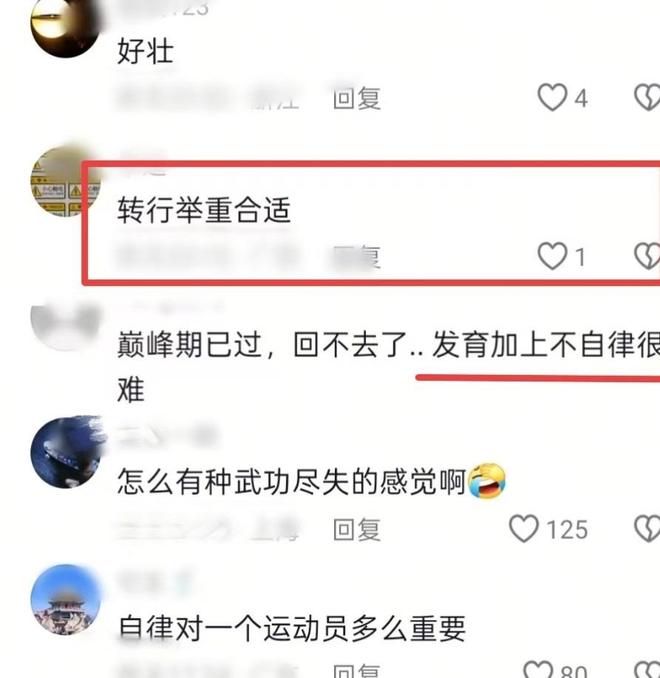Like the 武功尽失 comment with 125 likes
Screen dimensions: 660x678
pos(524,528)
